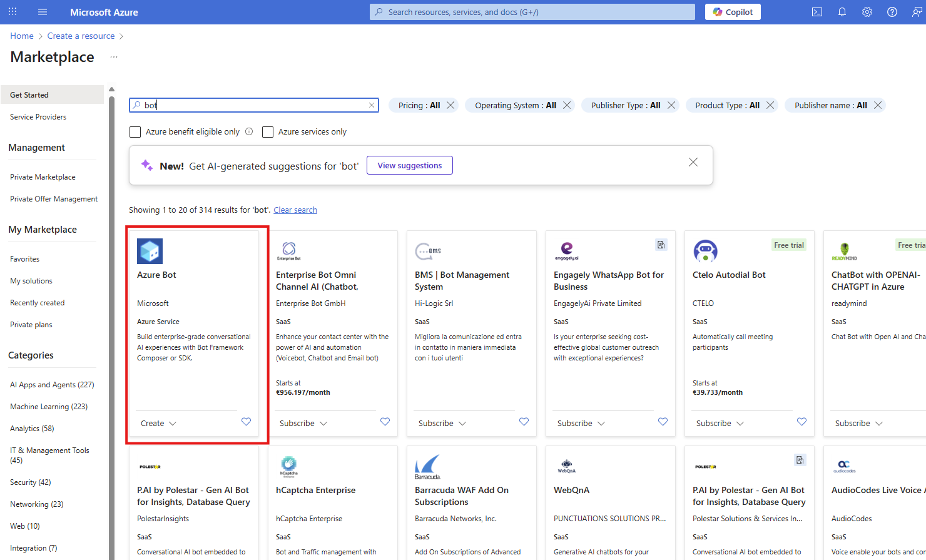Remove the Product Type filter
926x560 pixels.
coord(770,105)
